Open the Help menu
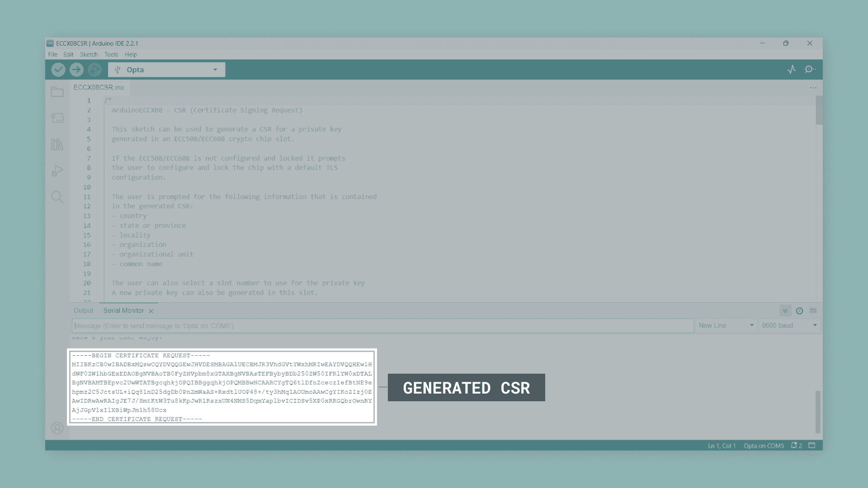 131,54
